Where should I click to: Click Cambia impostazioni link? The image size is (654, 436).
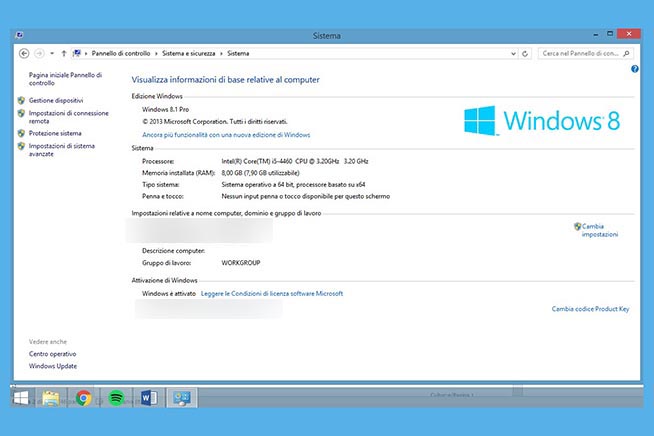pos(600,230)
